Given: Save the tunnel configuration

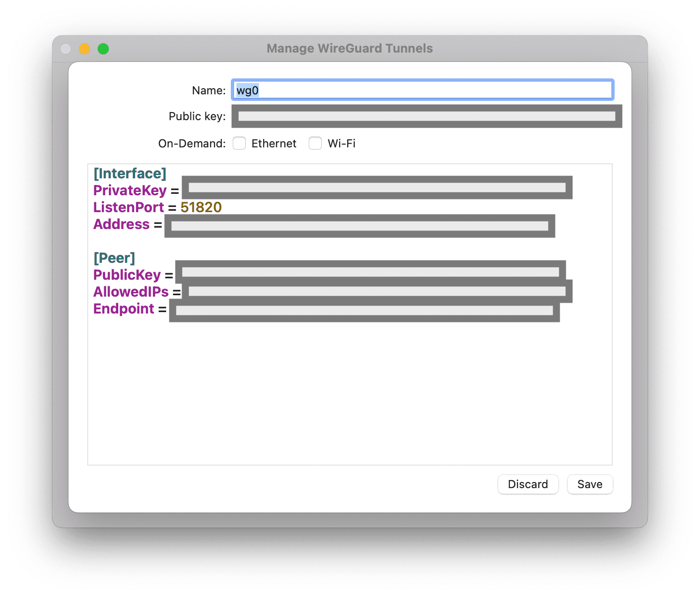Looking at the screenshot, I should coord(590,484).
